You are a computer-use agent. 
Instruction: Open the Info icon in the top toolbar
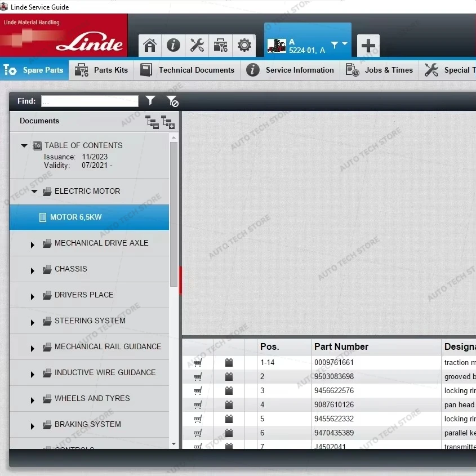click(x=174, y=46)
